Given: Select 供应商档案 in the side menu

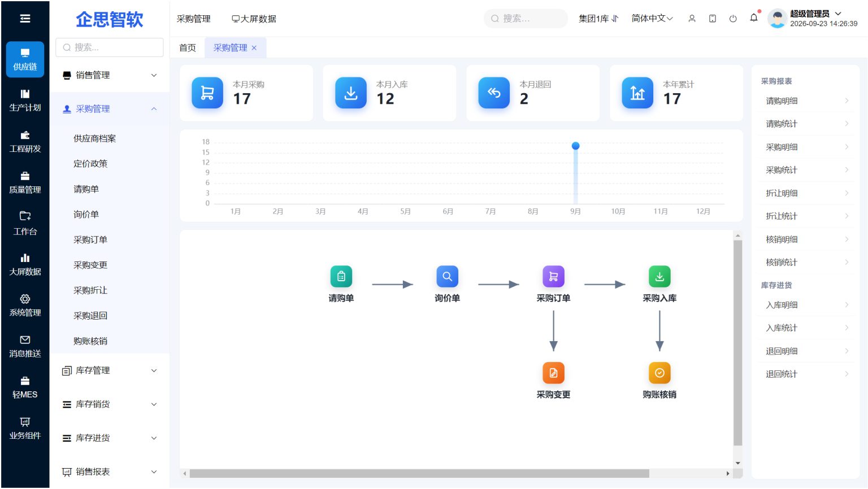Looking at the screenshot, I should pos(94,138).
